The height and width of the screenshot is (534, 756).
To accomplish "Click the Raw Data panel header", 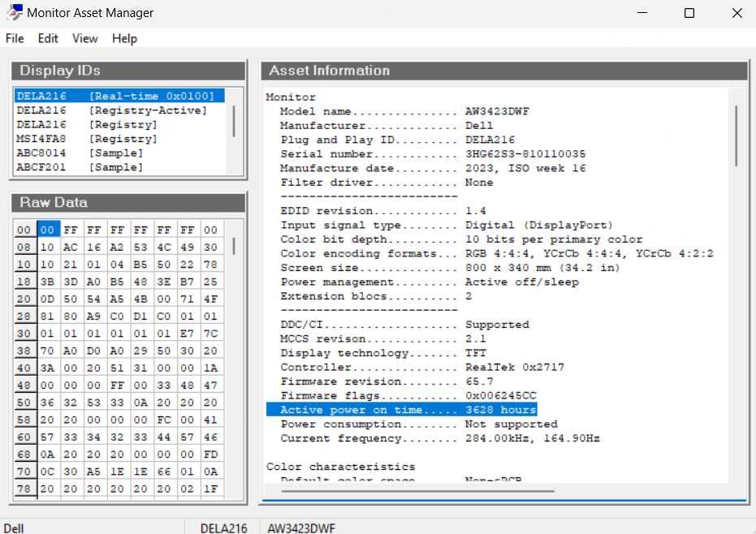I will coord(128,202).
